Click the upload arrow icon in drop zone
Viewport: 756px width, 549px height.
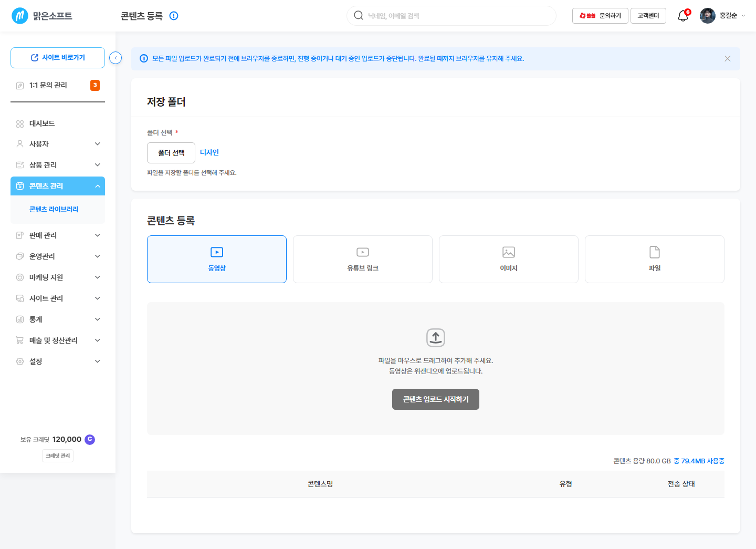(x=436, y=338)
